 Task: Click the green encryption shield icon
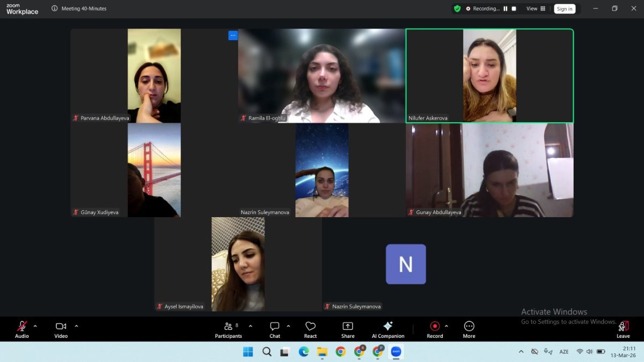pos(457,9)
